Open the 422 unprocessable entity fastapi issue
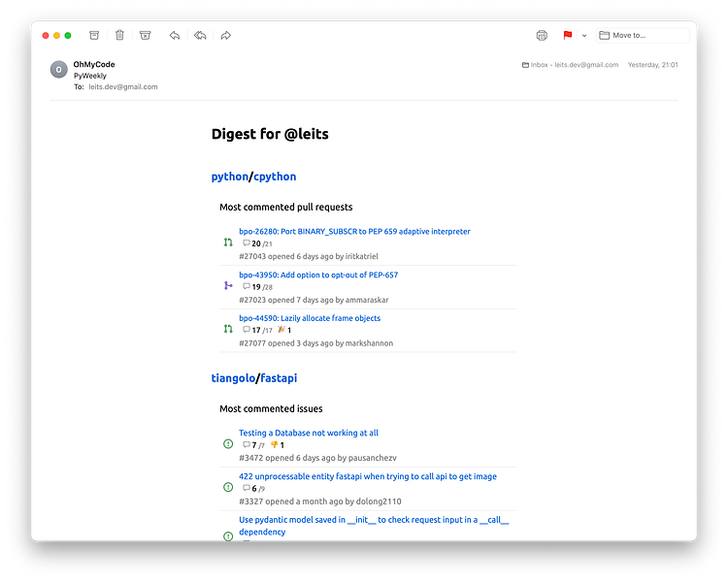Viewport: 728px width, 582px height. [368, 476]
